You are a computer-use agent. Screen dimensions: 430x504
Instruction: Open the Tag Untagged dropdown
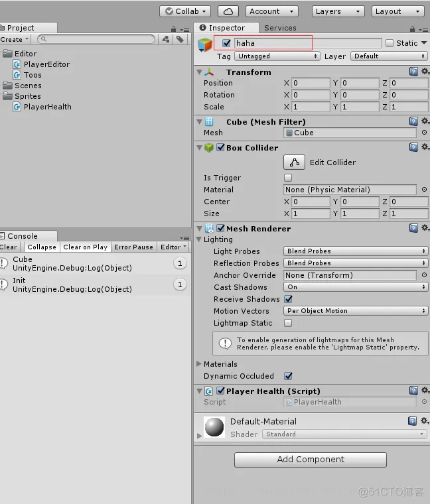(277, 56)
